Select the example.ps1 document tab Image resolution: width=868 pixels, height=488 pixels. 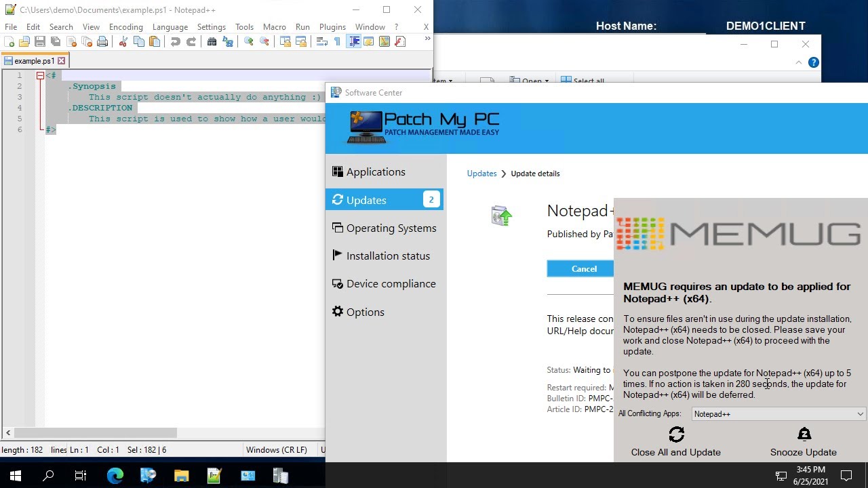pyautogui.click(x=34, y=61)
